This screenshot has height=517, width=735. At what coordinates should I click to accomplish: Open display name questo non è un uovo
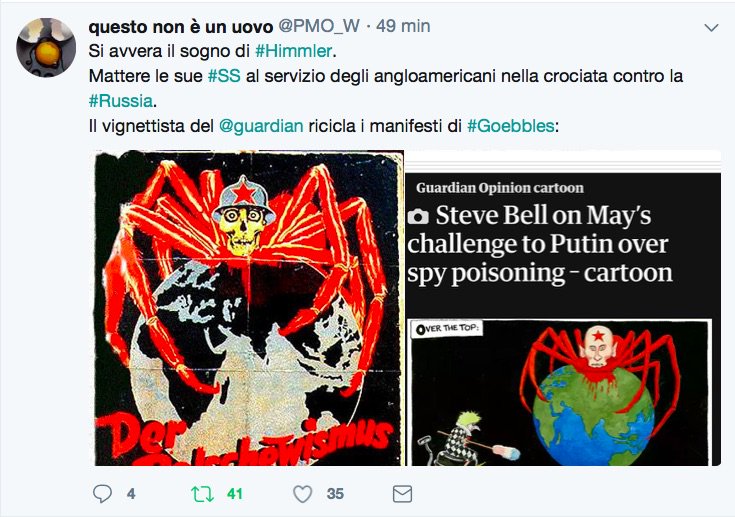pyautogui.click(x=181, y=26)
